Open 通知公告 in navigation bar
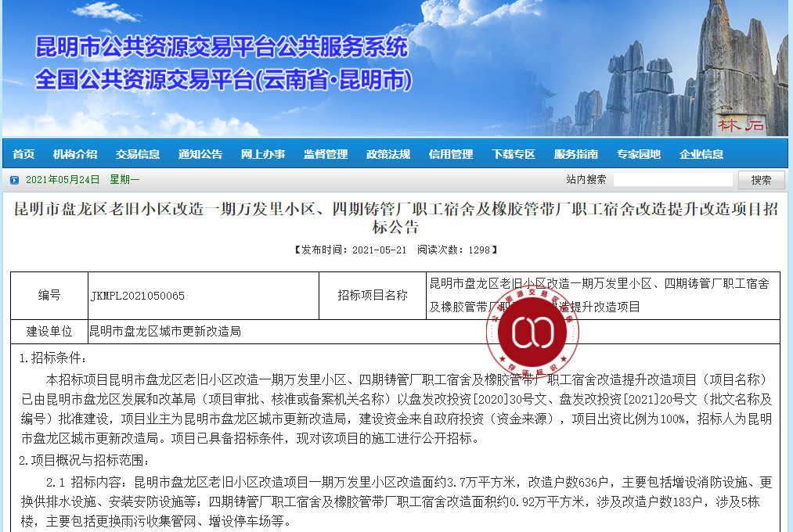The image size is (793, 532). pyautogui.click(x=200, y=154)
